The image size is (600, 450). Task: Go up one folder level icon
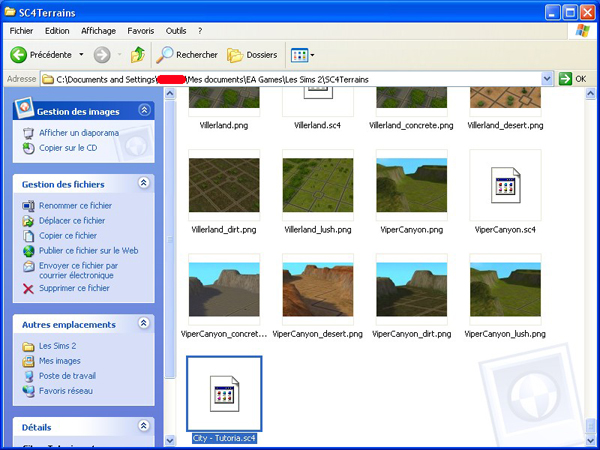(x=138, y=55)
